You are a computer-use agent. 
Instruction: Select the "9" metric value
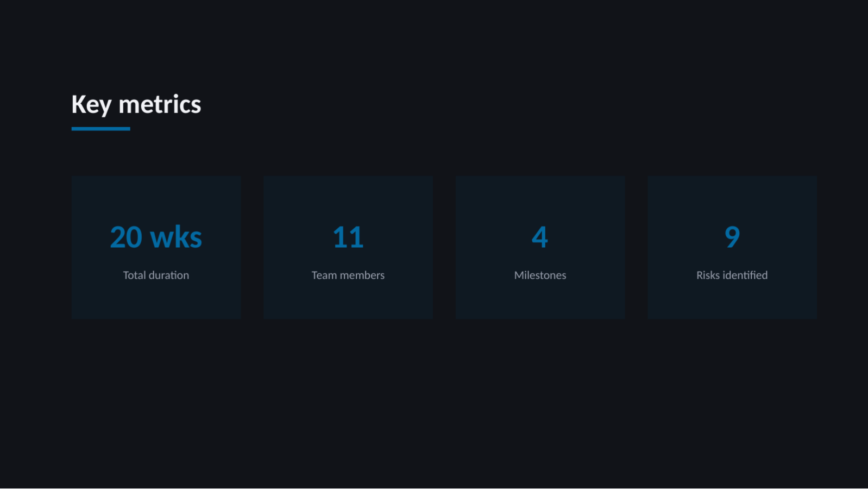[x=732, y=237]
